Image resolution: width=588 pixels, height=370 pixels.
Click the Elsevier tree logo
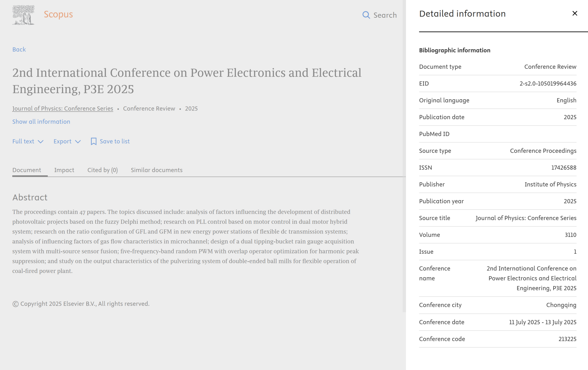click(x=23, y=15)
